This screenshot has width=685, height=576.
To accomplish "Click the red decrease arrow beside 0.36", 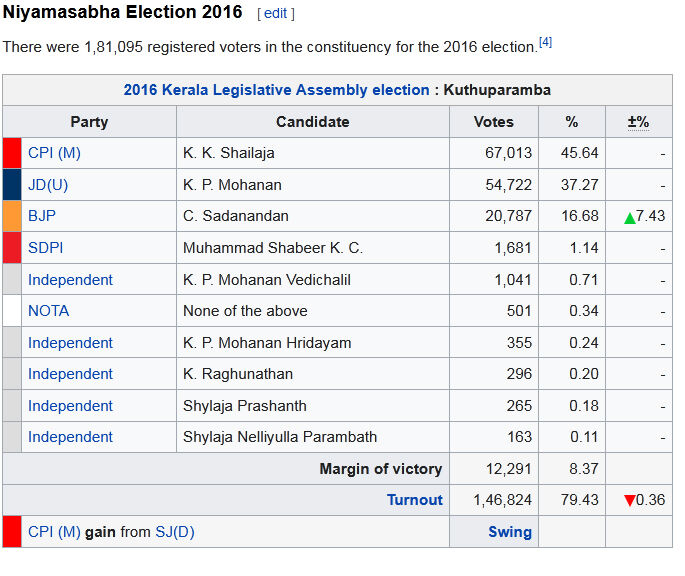I will [630, 500].
